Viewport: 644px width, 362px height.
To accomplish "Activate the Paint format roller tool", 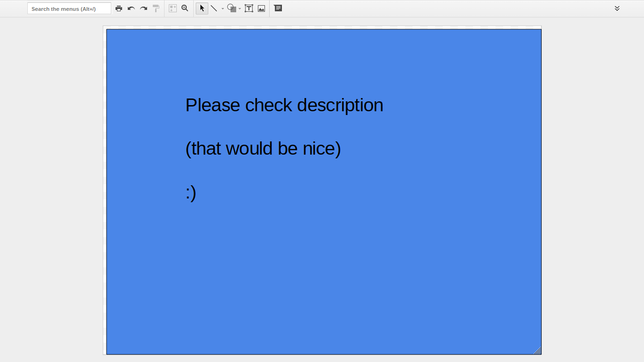I will tap(156, 8).
